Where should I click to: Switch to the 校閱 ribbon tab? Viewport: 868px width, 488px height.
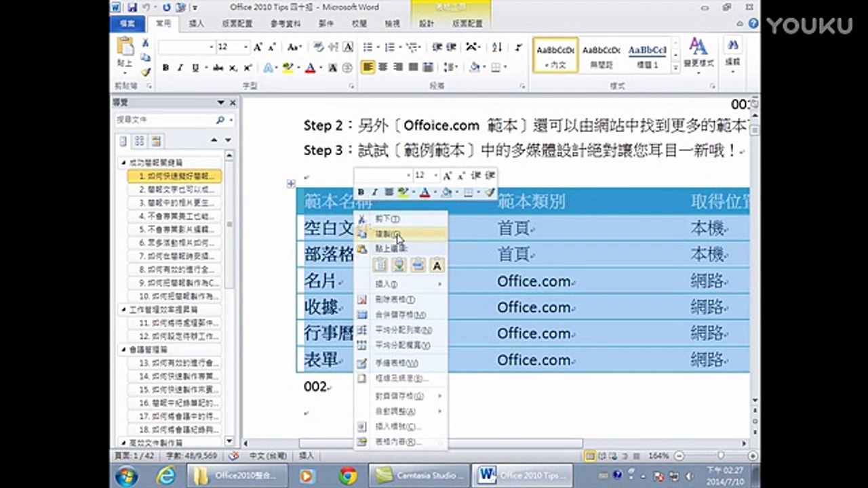coord(359,23)
